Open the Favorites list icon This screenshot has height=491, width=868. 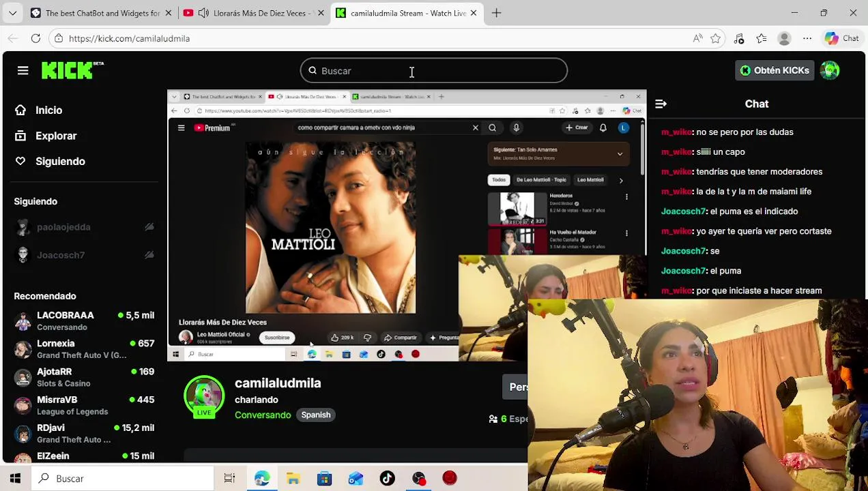pos(762,39)
